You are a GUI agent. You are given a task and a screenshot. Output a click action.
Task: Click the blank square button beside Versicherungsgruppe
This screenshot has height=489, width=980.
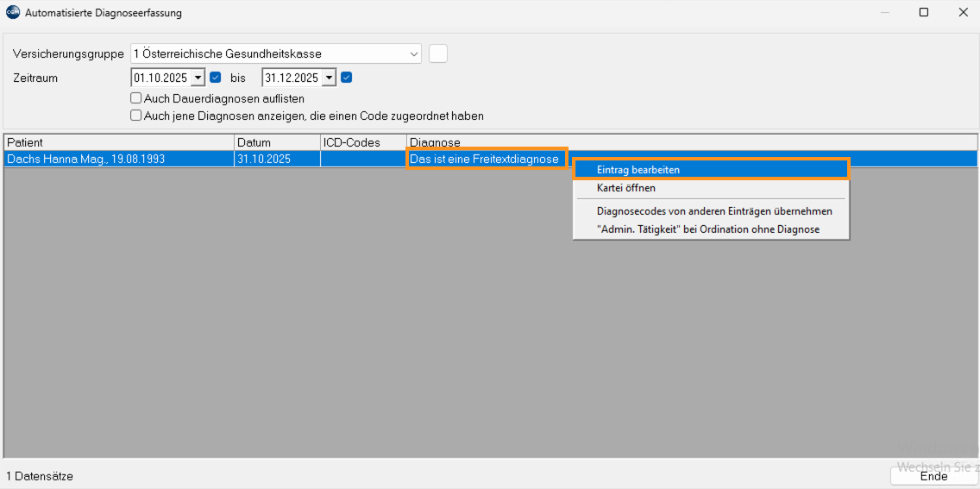(x=438, y=53)
